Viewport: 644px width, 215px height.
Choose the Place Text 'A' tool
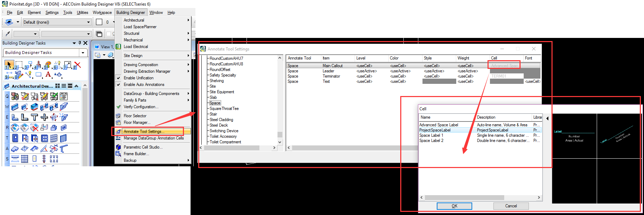tap(48, 74)
